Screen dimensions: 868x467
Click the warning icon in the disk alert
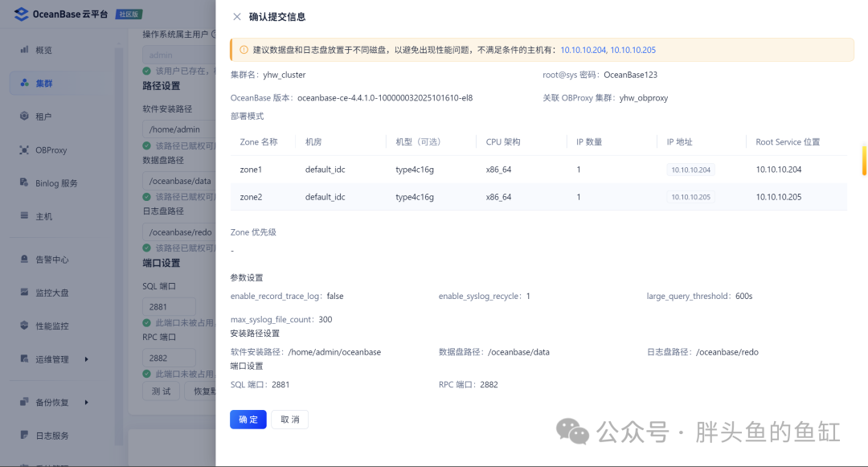click(244, 50)
